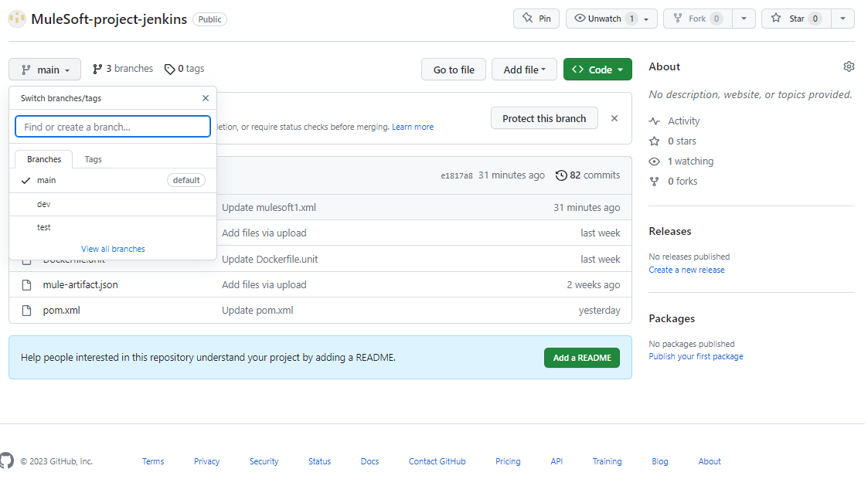Click the Protect this branch button

(544, 118)
